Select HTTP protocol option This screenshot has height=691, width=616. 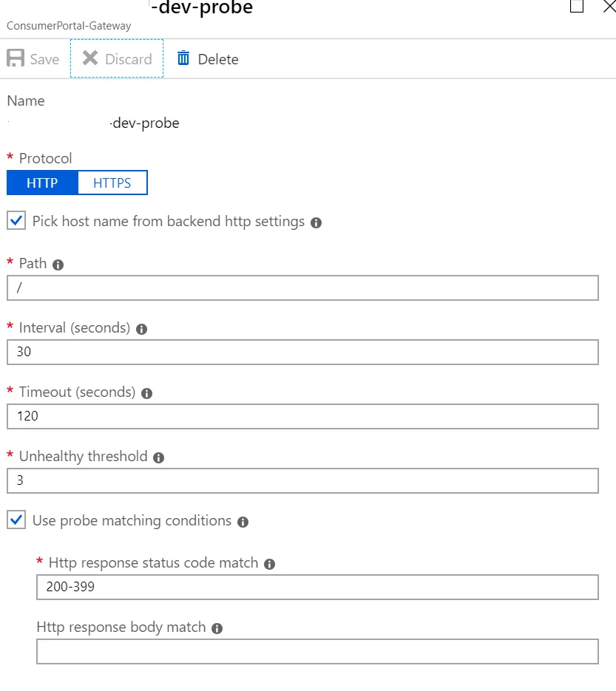point(42,183)
